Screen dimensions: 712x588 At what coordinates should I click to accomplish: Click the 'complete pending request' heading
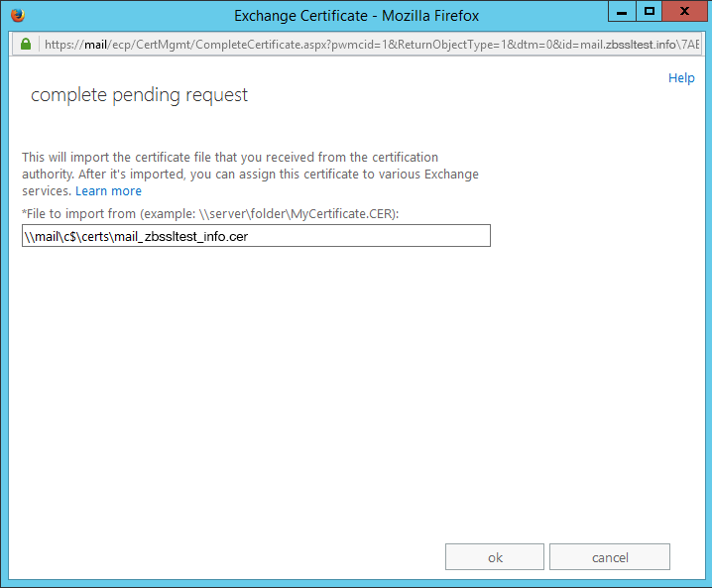click(139, 95)
